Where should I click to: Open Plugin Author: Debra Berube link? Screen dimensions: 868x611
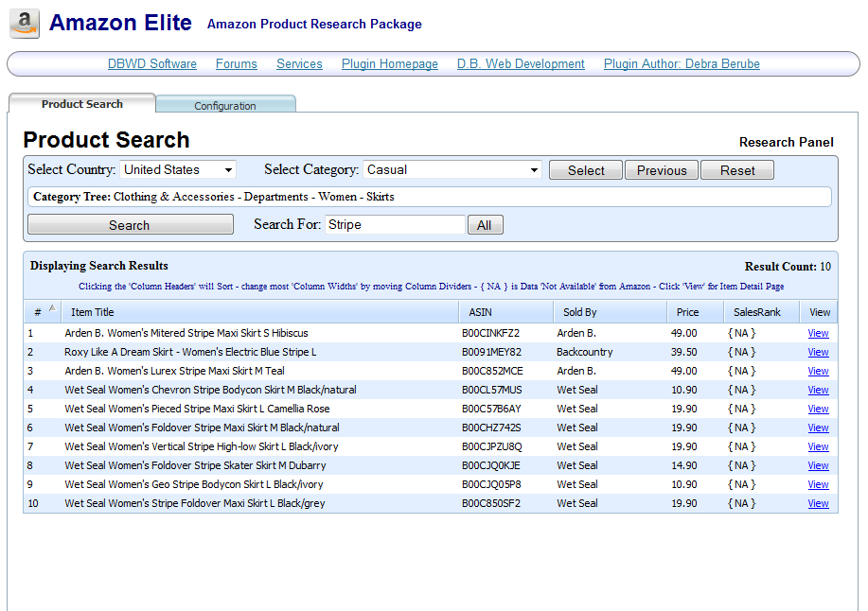click(682, 63)
